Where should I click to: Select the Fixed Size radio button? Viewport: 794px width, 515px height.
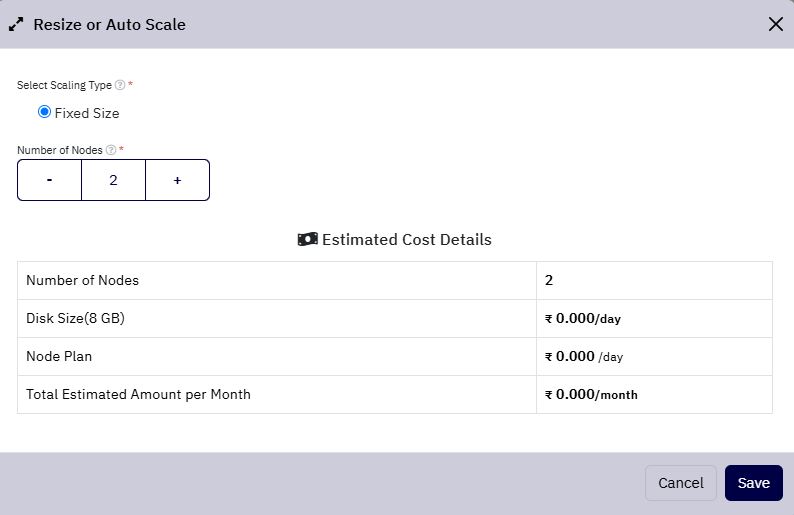[45, 112]
